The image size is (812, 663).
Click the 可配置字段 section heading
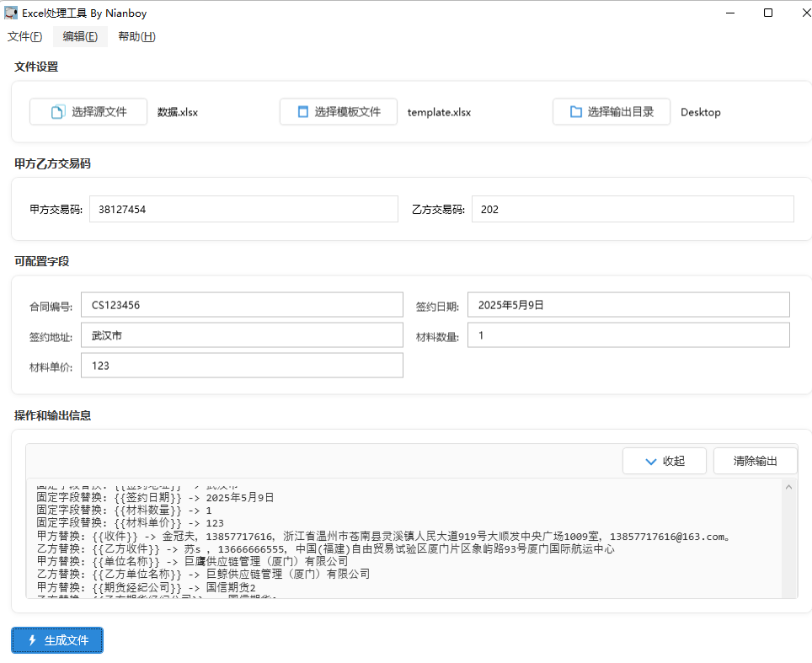pos(41,261)
